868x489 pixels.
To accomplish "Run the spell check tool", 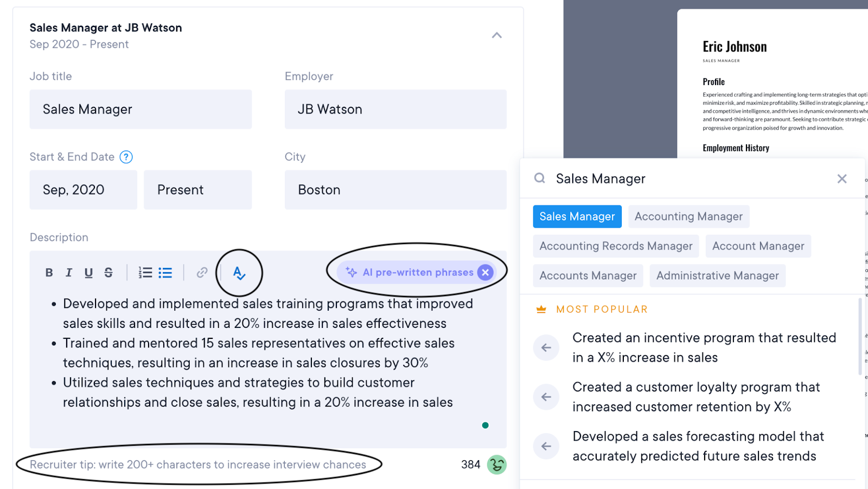I will click(239, 273).
